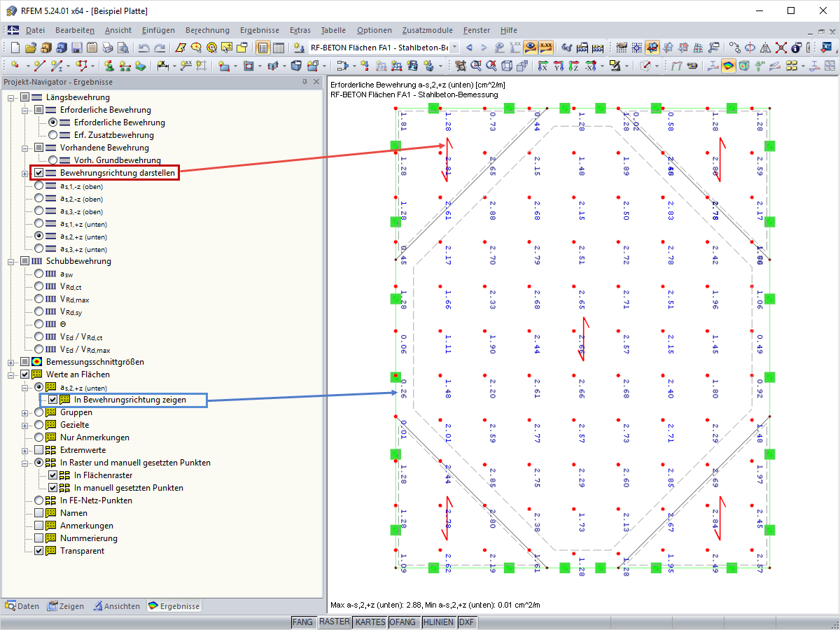
Task: Open the Berechnung menu
Action: [207, 30]
